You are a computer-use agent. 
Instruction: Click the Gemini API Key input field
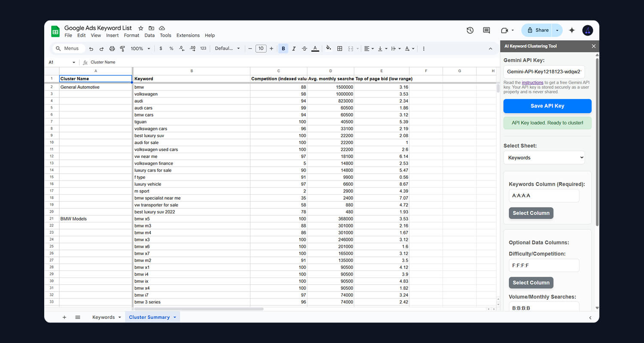tap(544, 72)
